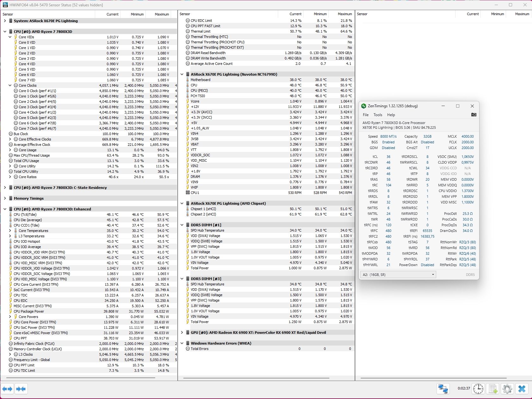Viewport: 532px width, 399px height.
Task: Open the remote network monitors icon
Action: [x=443, y=389]
